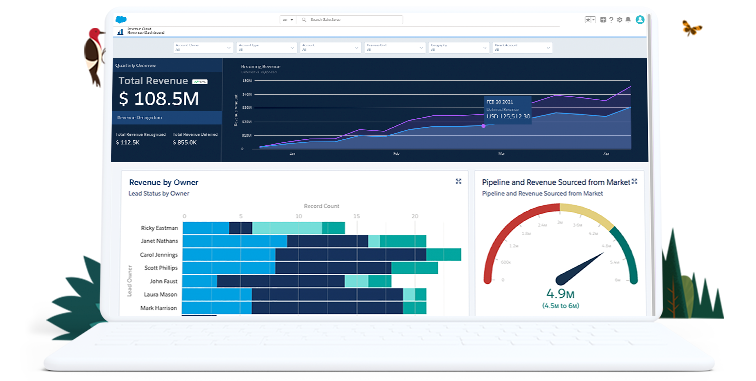The image size is (756, 381).
Task: Open the notifications bell
Action: click(628, 20)
